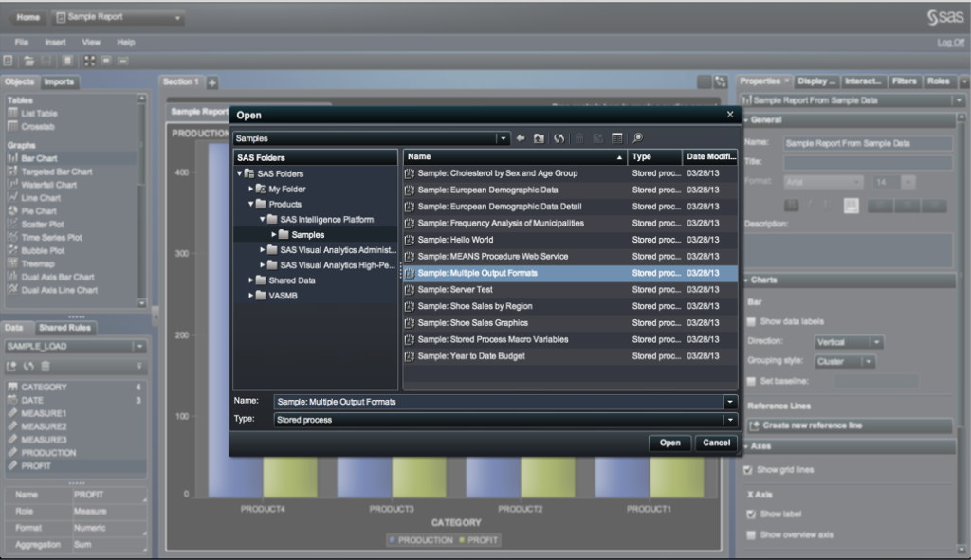971x560 pixels.
Task: Switch to the Filters tab
Action: [x=904, y=81]
